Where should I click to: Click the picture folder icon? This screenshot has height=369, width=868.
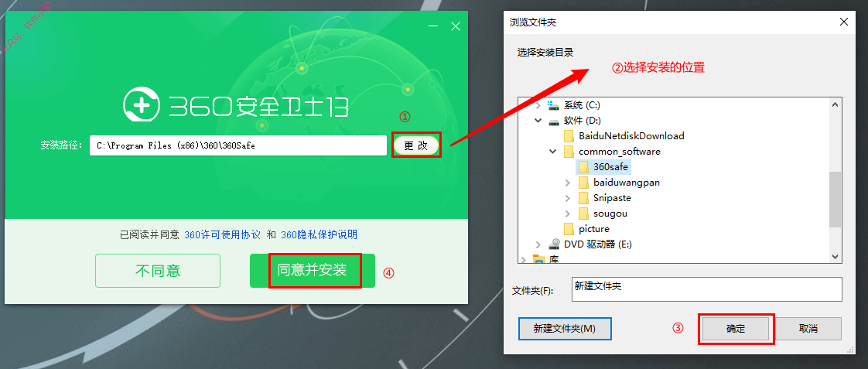pos(569,229)
